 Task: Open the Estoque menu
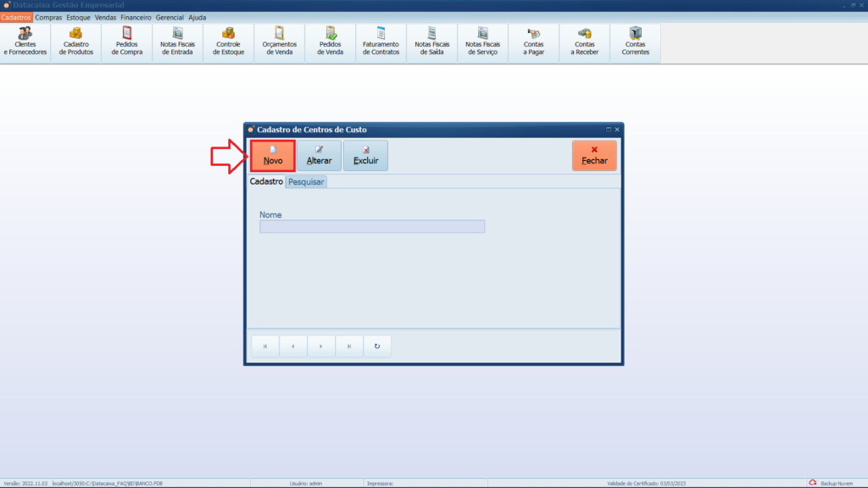pyautogui.click(x=78, y=18)
